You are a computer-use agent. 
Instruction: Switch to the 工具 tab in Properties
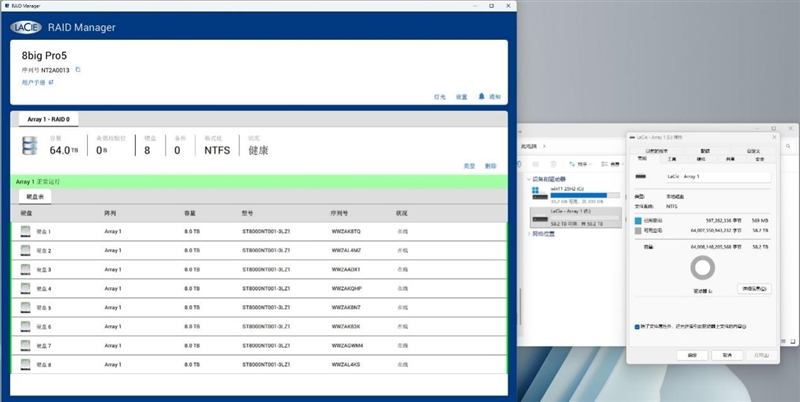[671, 160]
